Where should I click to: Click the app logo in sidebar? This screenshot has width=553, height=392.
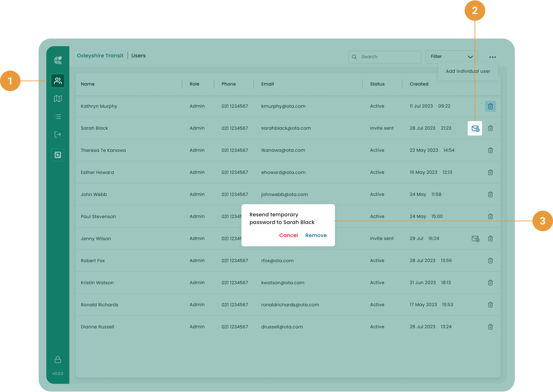point(58,60)
